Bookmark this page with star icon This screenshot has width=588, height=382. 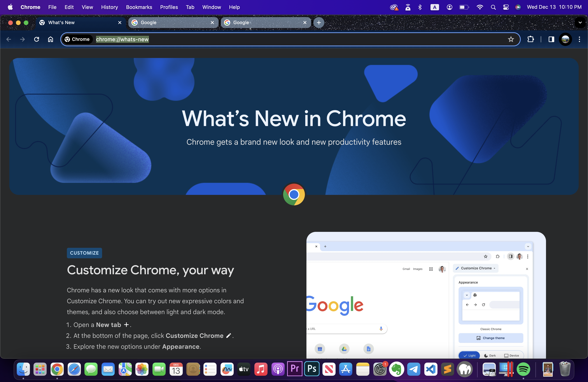tap(511, 39)
